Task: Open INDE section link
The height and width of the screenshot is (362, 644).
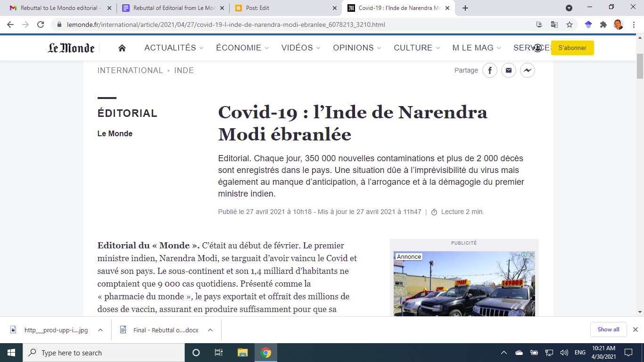Action: tap(184, 70)
